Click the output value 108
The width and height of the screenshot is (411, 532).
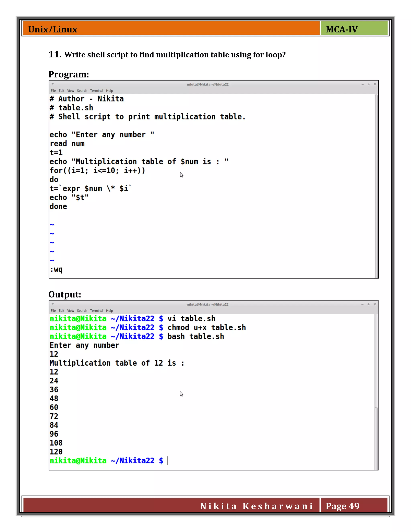click(56, 443)
